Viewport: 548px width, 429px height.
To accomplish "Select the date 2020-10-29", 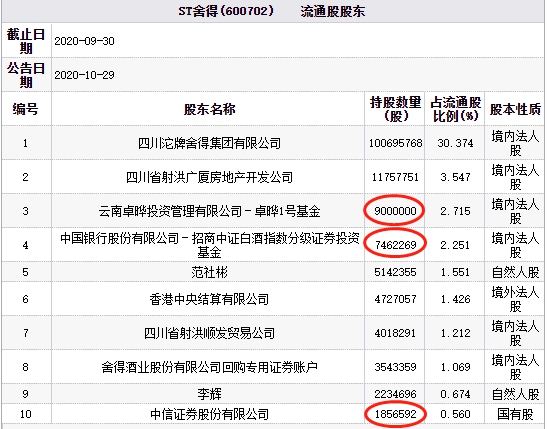I will point(84,75).
